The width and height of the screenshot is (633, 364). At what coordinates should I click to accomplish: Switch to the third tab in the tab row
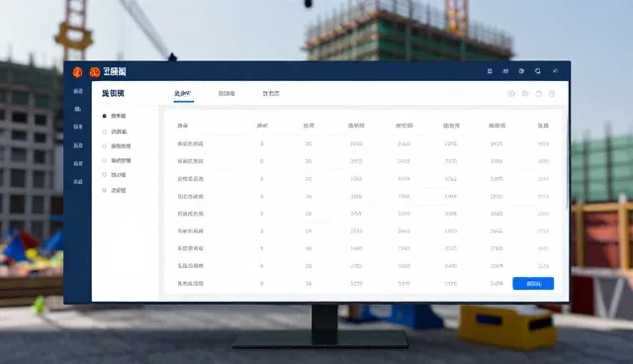click(x=271, y=94)
